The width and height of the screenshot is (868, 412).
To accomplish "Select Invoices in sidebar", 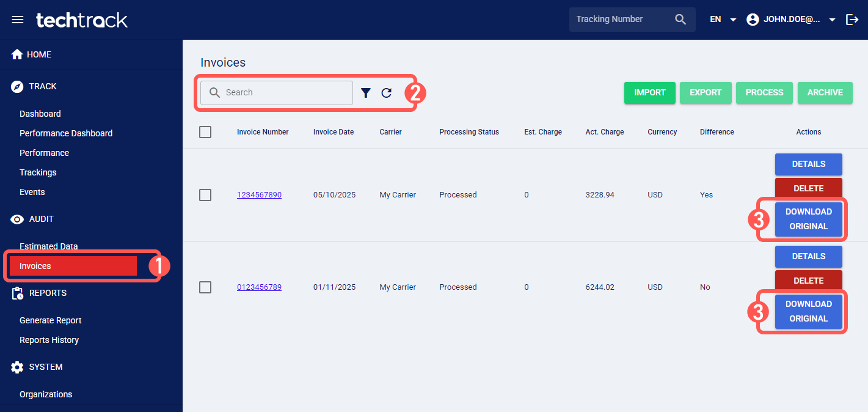I will [73, 266].
